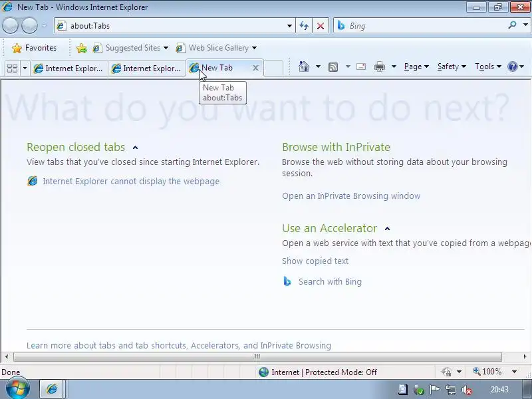Open Internet Explorer cannot display the webpage link
The height and width of the screenshot is (399, 532).
click(x=131, y=181)
